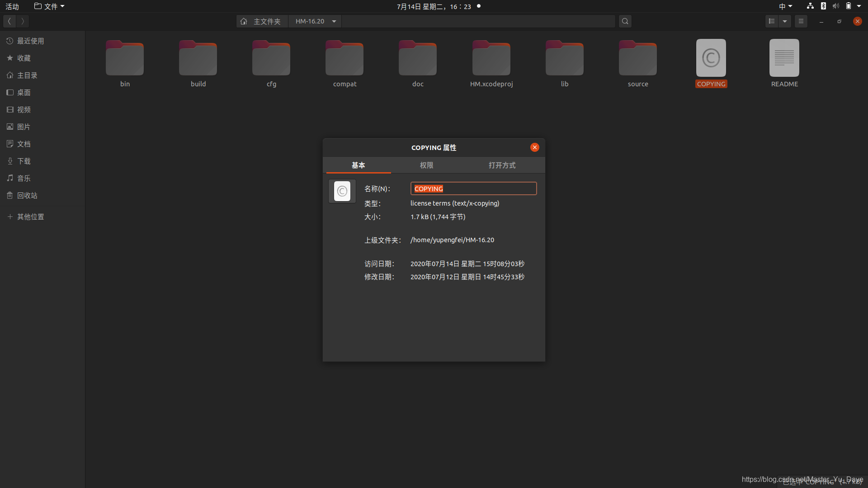868x488 pixels.
Task: Click the parent folder path /home/yupengfei/HM-16.20
Action: coord(452,240)
